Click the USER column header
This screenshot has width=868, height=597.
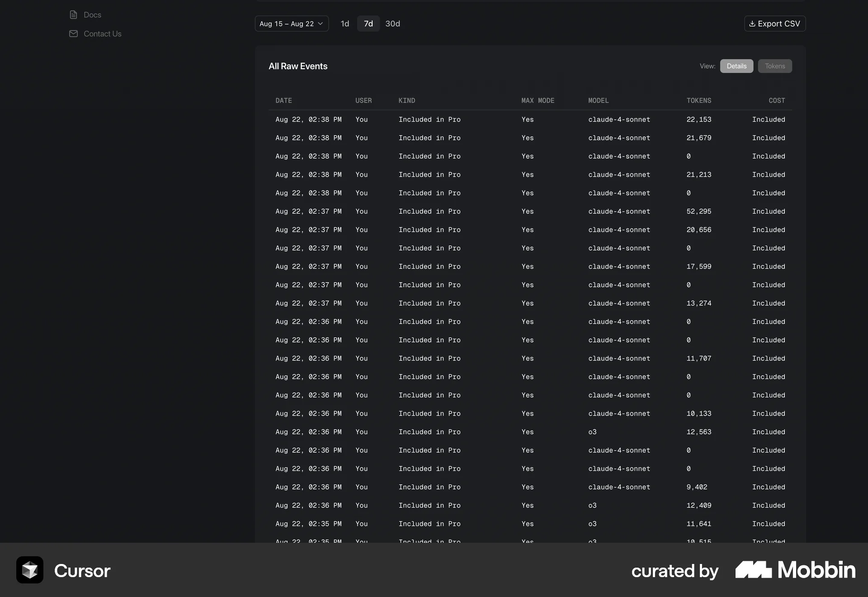pyautogui.click(x=363, y=100)
